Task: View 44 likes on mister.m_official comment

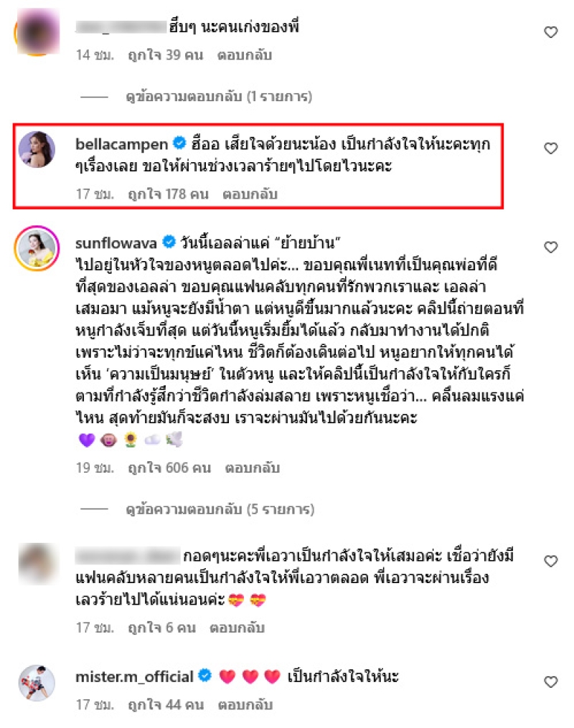Action: pyautogui.click(x=166, y=704)
